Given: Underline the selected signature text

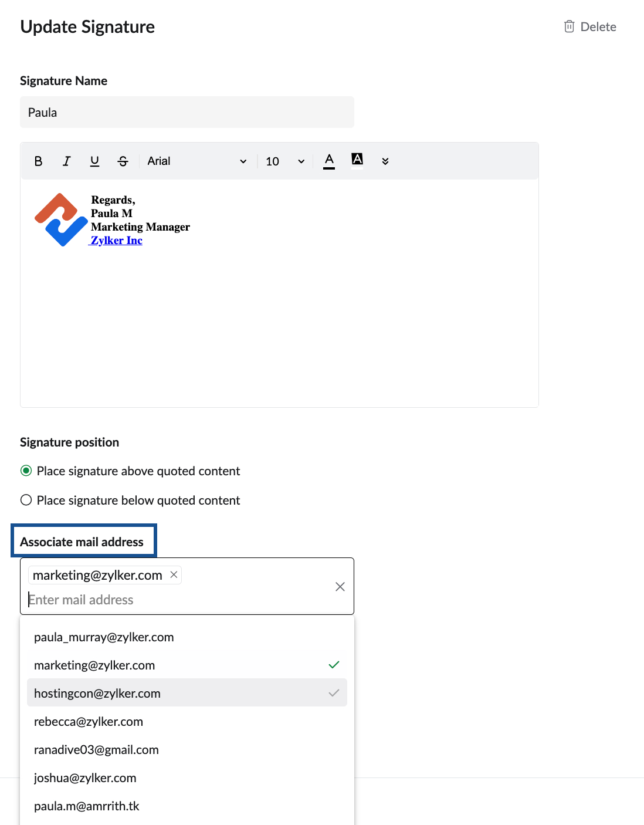Looking at the screenshot, I should click(94, 161).
